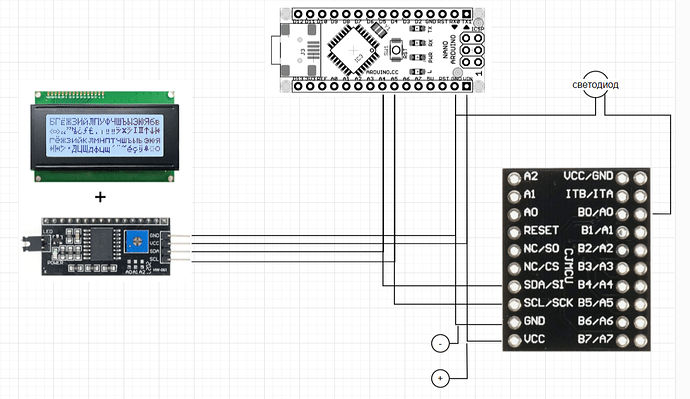Screen dimensions: 690x399
Task: Click the plus power terminal circle
Action: [440, 378]
